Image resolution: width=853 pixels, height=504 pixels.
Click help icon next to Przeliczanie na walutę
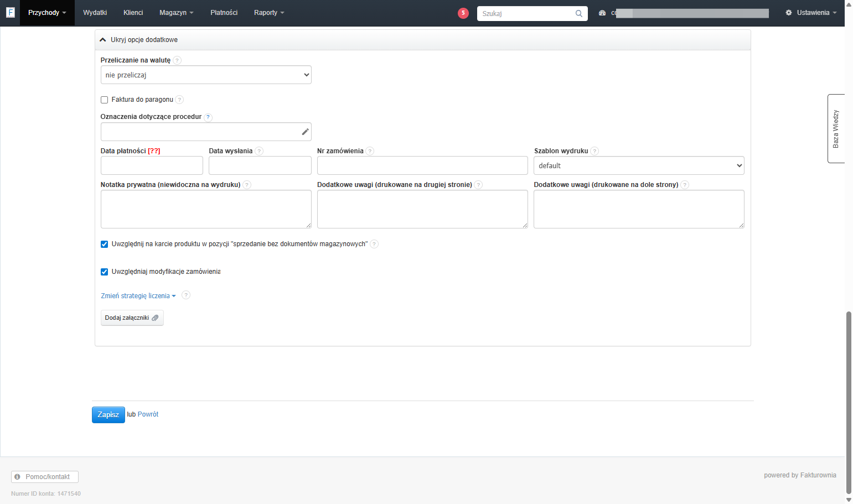click(x=177, y=60)
